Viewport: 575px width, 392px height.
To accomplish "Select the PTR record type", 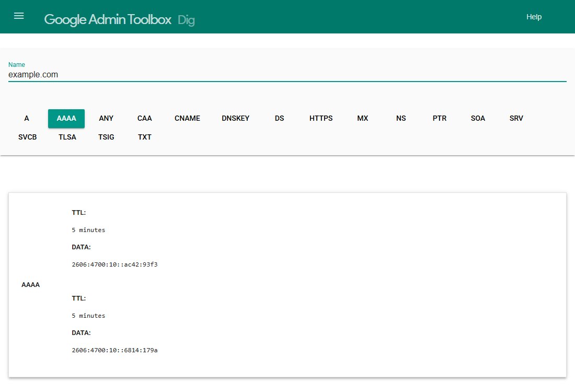I will [439, 119].
